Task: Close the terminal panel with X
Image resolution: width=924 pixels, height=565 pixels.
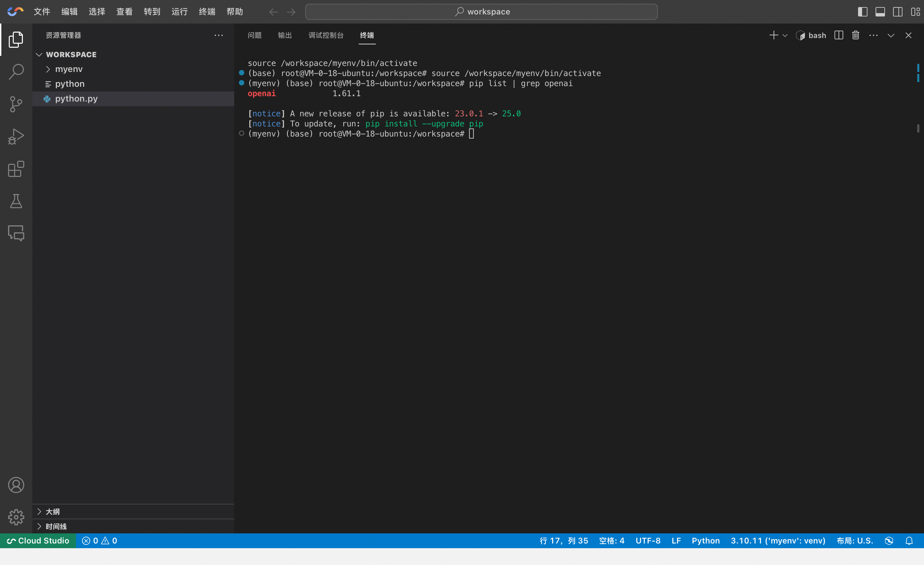Action: pyautogui.click(x=908, y=35)
